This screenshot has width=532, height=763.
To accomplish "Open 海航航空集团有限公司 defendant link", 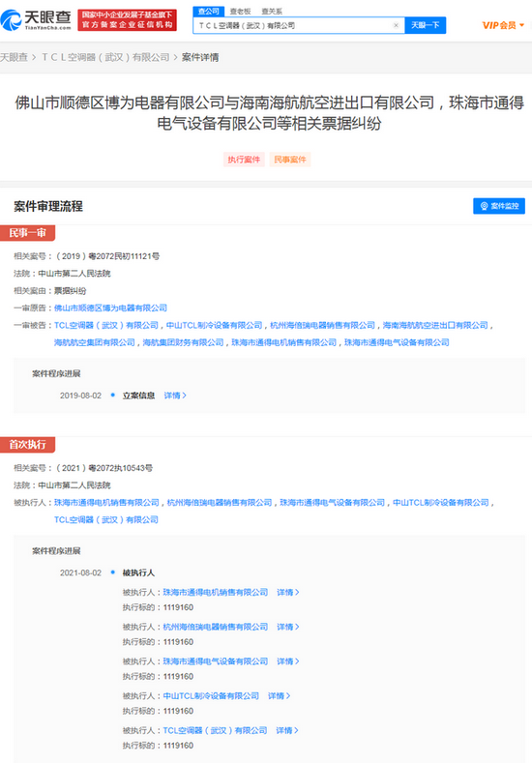I will click(x=95, y=342).
